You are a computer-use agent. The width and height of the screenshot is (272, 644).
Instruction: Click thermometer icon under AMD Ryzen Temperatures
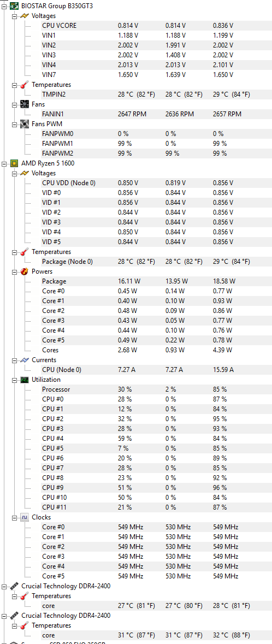pyautogui.click(x=25, y=252)
